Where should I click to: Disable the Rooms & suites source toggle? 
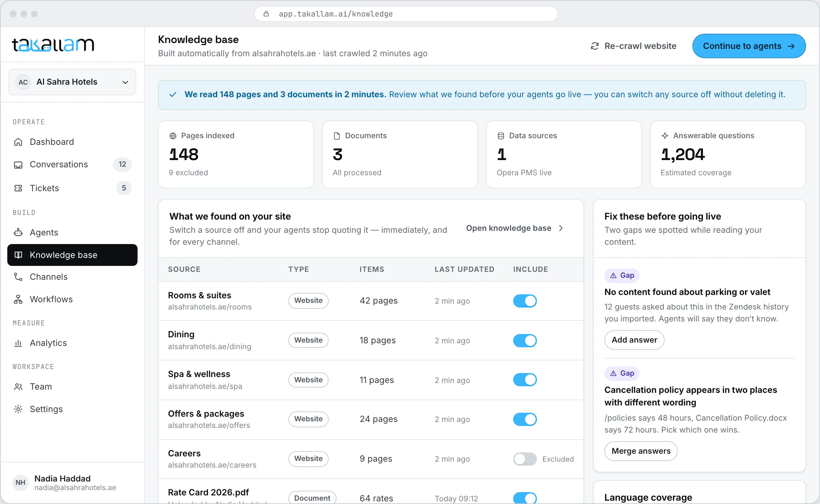tap(525, 301)
